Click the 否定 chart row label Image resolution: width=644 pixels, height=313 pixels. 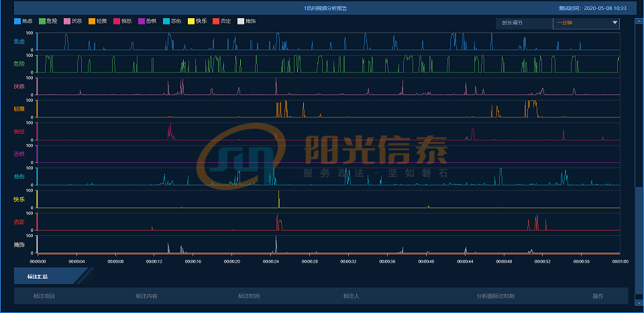(19, 223)
